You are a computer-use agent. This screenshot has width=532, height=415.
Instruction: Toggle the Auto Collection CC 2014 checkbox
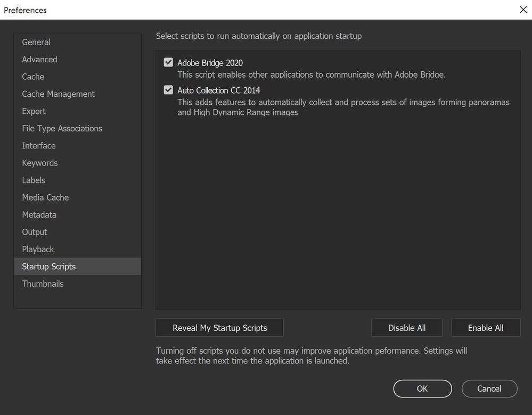tap(168, 90)
